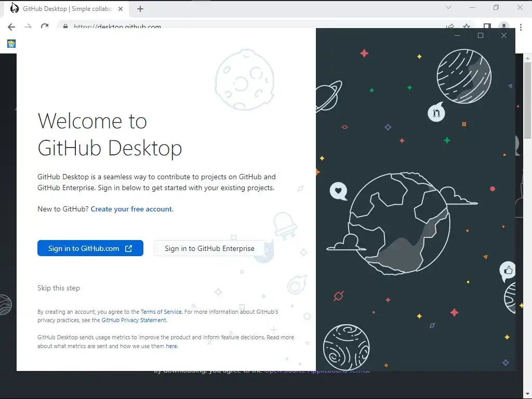Viewport: 532px width, 399px height.
Task: Open the browser three-dot menu
Action: (x=521, y=27)
